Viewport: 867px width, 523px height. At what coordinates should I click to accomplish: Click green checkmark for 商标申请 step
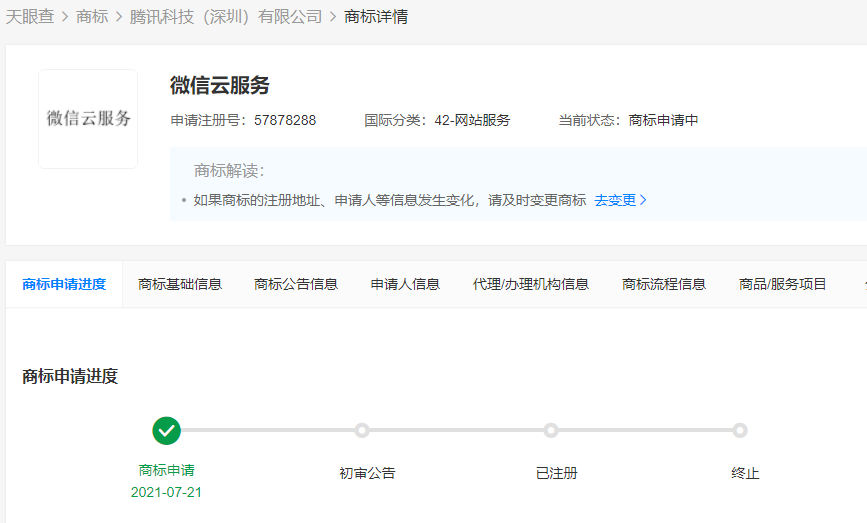pyautogui.click(x=166, y=431)
